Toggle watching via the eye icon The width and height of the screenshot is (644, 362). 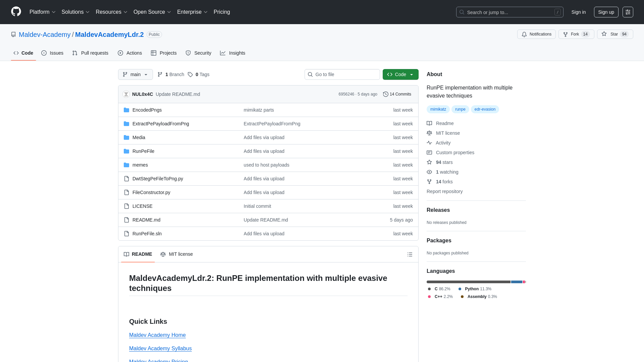tap(429, 172)
